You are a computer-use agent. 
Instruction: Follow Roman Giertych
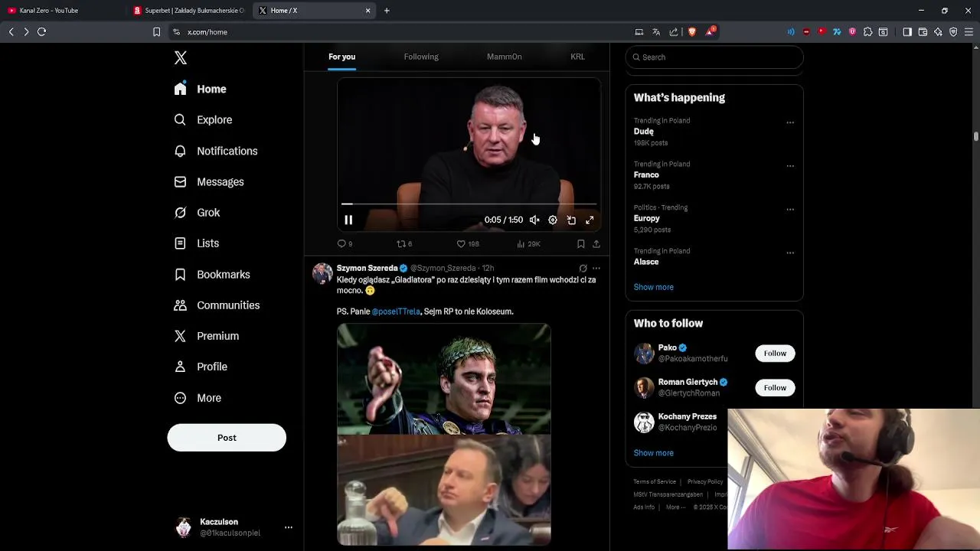[x=775, y=388]
